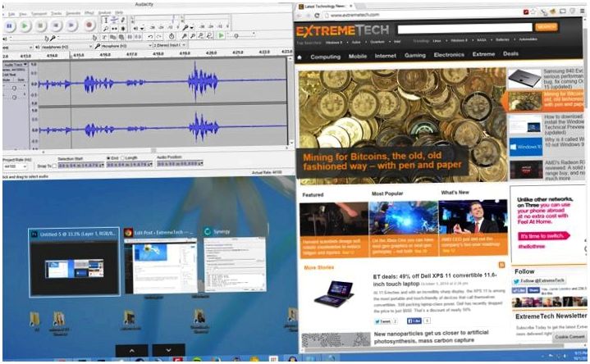Screen dimensions: 590x364
Task: Click Audacity's green Play button
Action: click(x=25, y=26)
